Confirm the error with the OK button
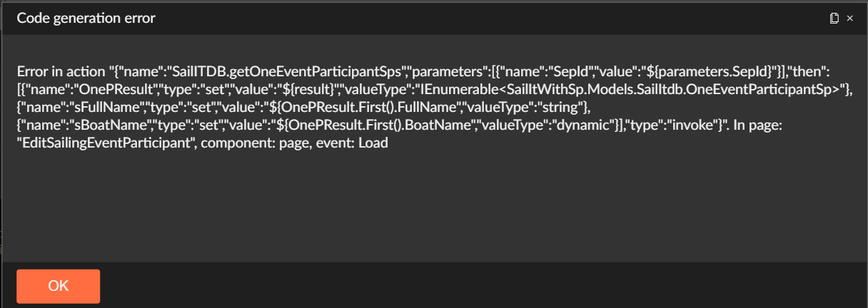Viewport: 868px width, 308px height. tap(59, 286)
